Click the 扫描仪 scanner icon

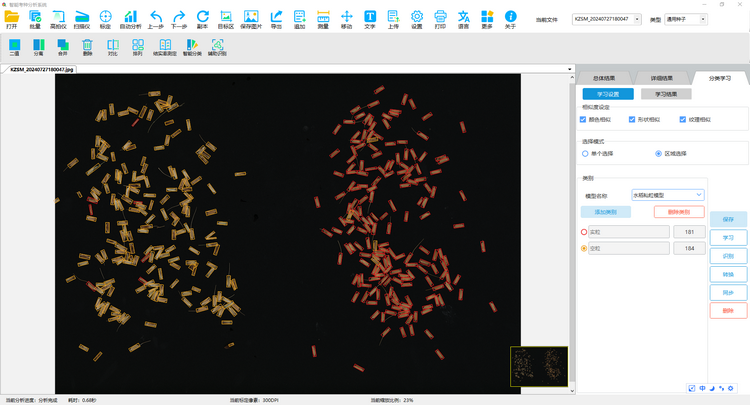point(81,18)
